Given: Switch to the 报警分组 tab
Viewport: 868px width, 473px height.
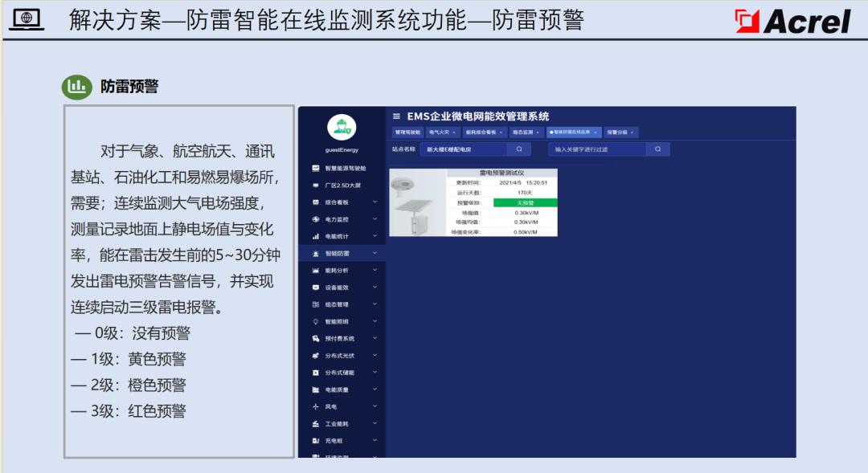Looking at the screenshot, I should 620,133.
